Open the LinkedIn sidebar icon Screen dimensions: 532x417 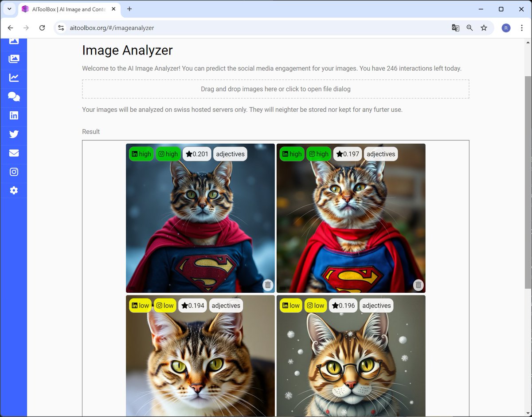pos(14,115)
